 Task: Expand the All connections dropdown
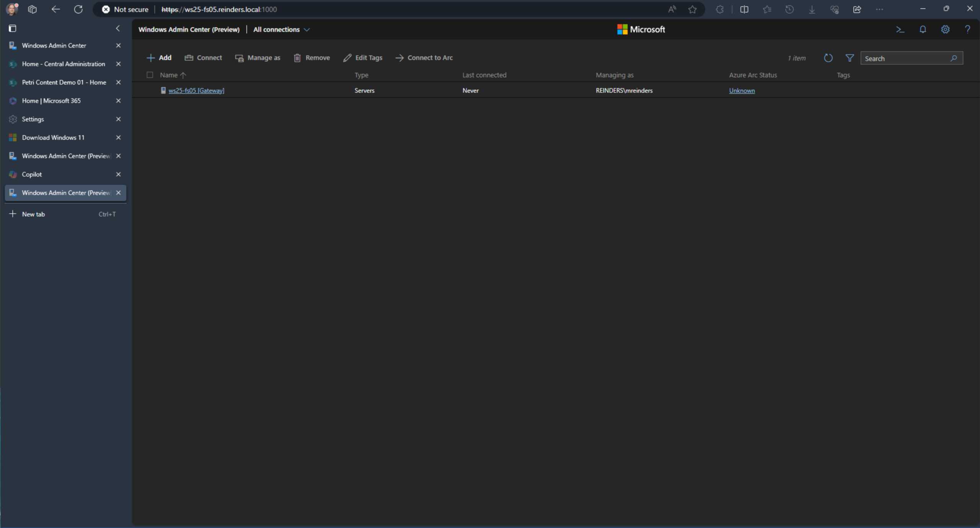281,30
